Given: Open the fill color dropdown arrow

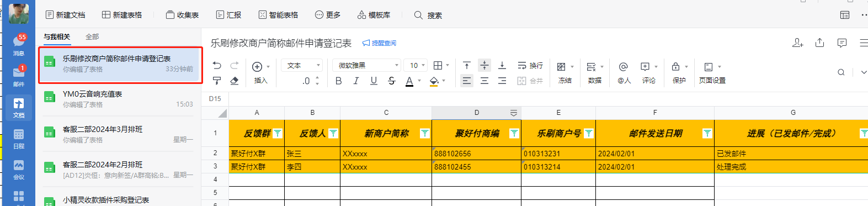Looking at the screenshot, I should tap(444, 81).
